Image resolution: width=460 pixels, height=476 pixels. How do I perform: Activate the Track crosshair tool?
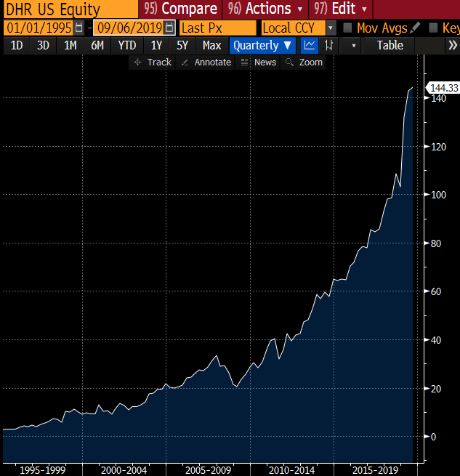click(x=153, y=62)
